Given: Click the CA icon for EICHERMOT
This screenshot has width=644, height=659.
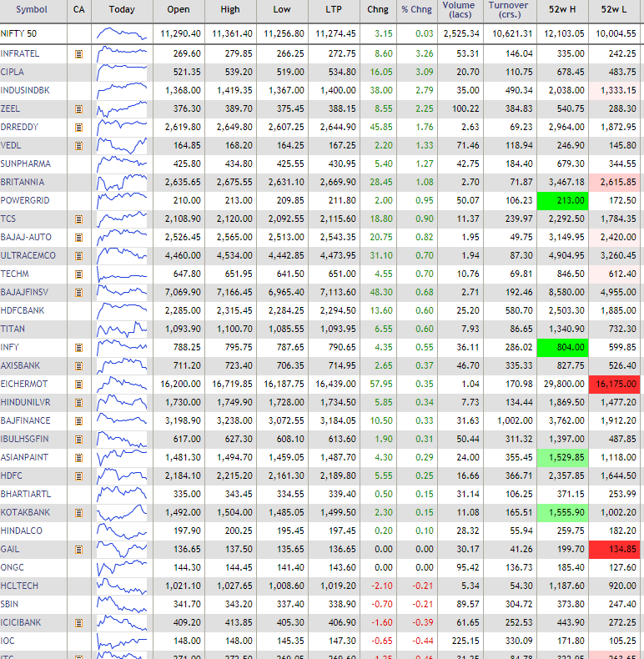Looking at the screenshot, I should click(78, 384).
